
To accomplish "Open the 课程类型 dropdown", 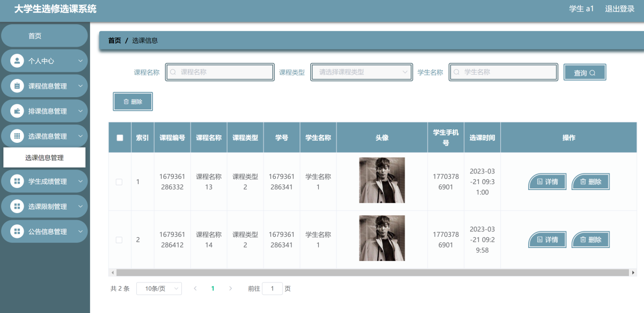I will coord(361,72).
